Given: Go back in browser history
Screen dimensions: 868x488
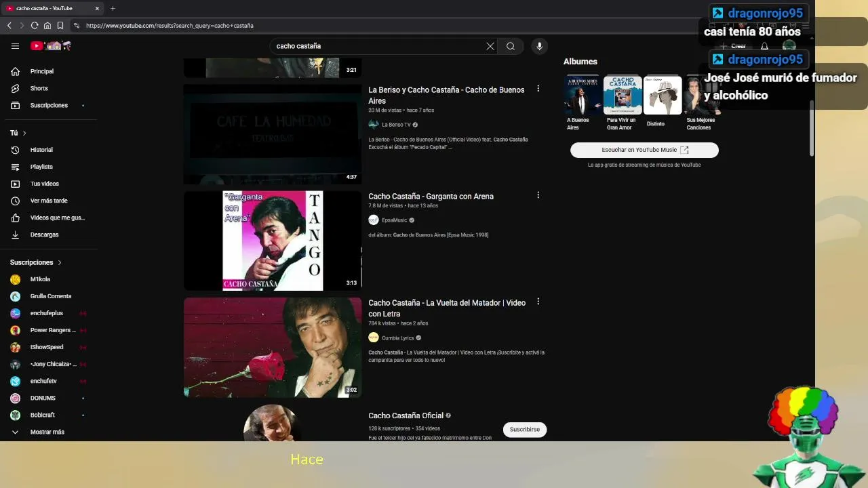Looking at the screenshot, I should [9, 26].
